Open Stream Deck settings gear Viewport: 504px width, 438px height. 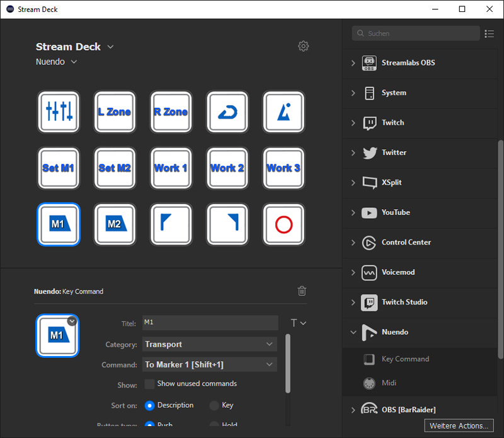click(304, 46)
